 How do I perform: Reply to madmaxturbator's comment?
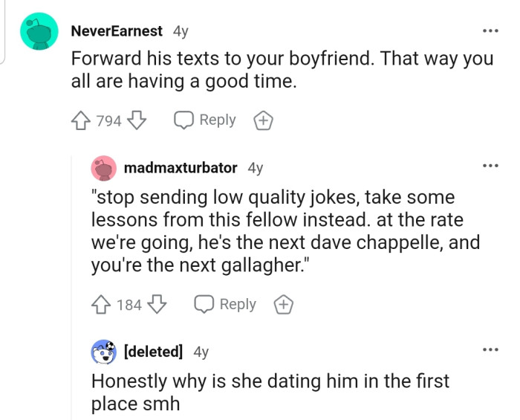pyautogui.click(x=226, y=304)
